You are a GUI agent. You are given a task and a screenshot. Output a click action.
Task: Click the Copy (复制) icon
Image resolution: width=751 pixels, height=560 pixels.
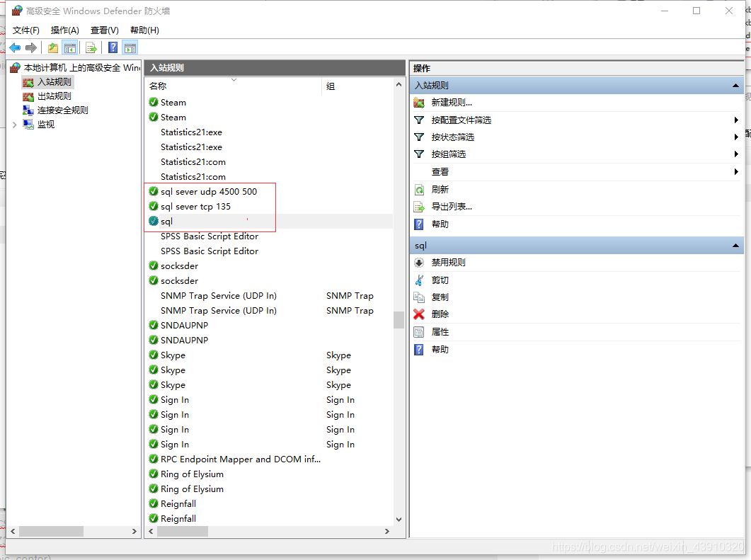tap(419, 297)
